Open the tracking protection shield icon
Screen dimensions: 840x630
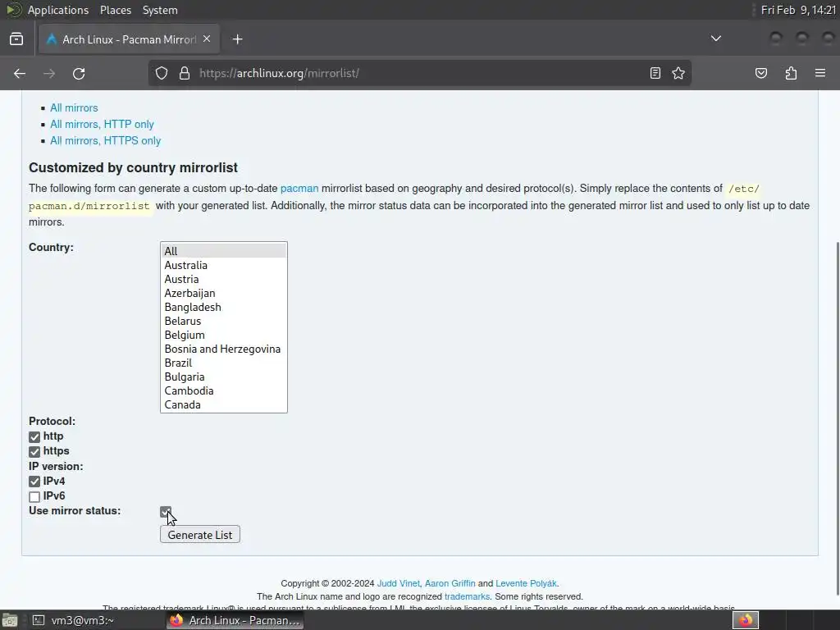(162, 73)
